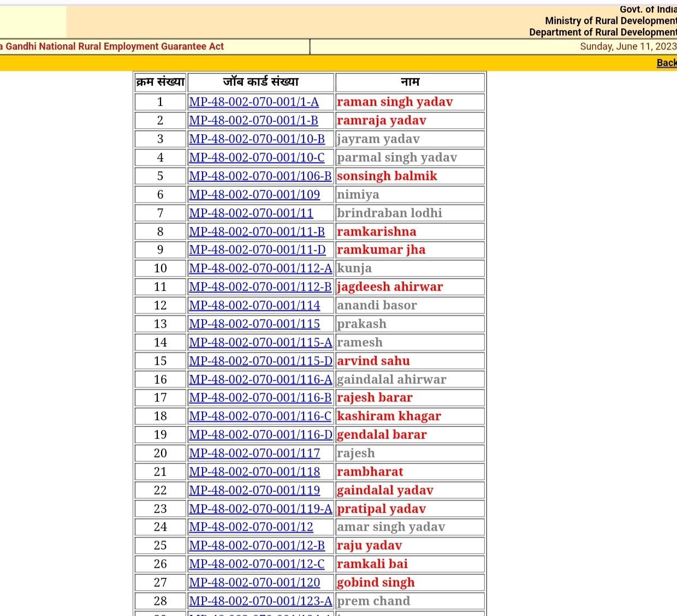Open job card MP-48-002-070-001/114 for anandi basor
677x616 pixels.
(x=254, y=305)
